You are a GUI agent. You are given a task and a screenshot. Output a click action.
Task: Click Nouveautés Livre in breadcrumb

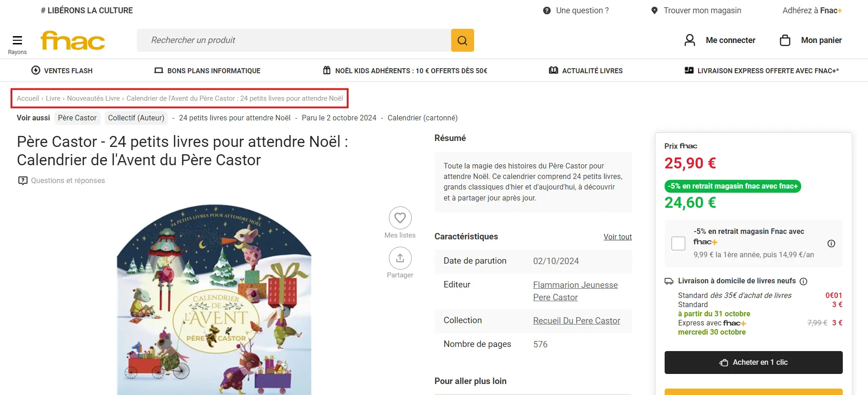tap(93, 98)
